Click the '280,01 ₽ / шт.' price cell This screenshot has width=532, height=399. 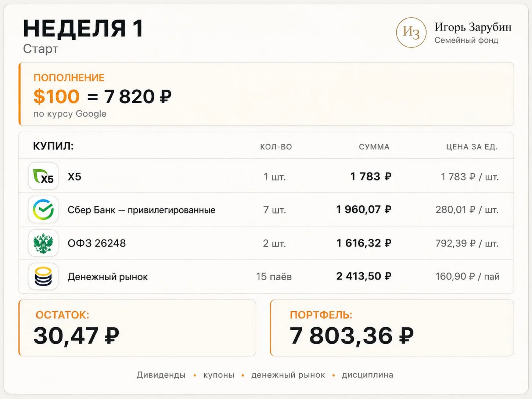[x=467, y=210]
